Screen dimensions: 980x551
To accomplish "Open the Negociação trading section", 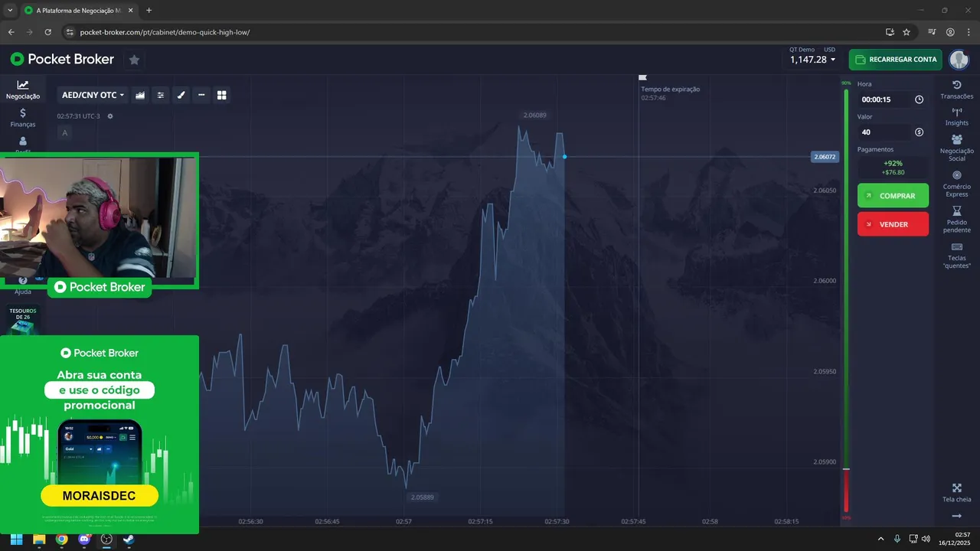I will 23,90.
